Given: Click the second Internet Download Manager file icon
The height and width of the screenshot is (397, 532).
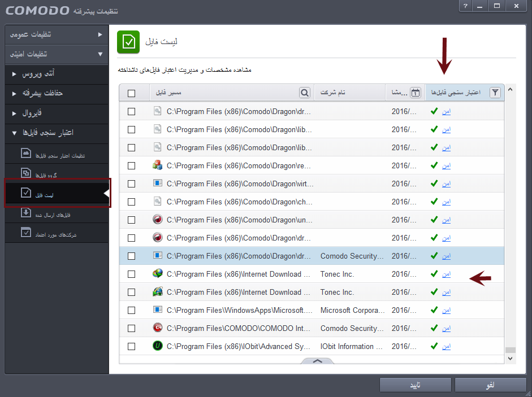Looking at the screenshot, I should (x=157, y=291).
